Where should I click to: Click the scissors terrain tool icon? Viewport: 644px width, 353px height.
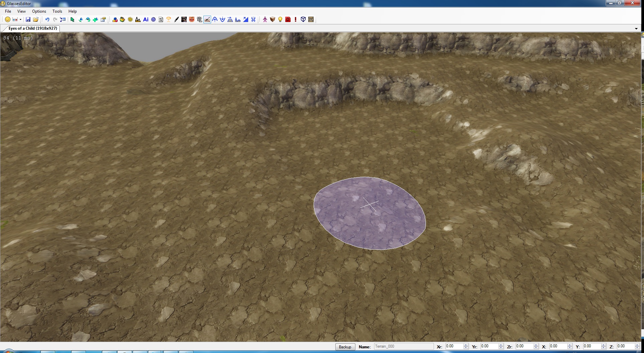coord(253,20)
